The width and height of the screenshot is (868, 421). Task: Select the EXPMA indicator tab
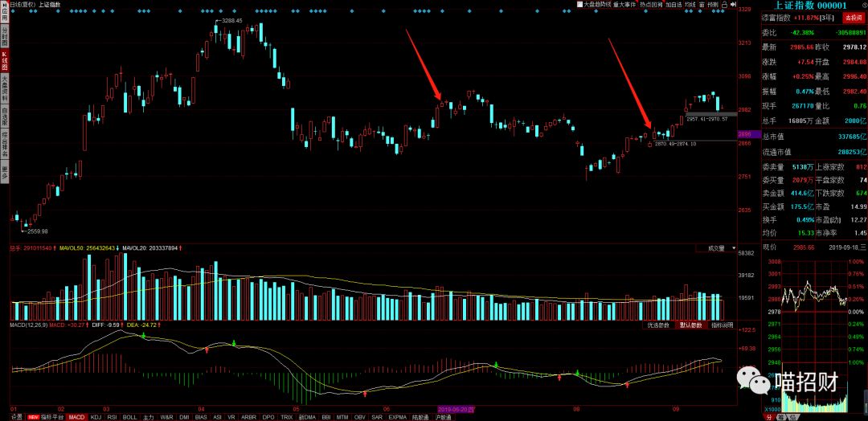click(398, 417)
